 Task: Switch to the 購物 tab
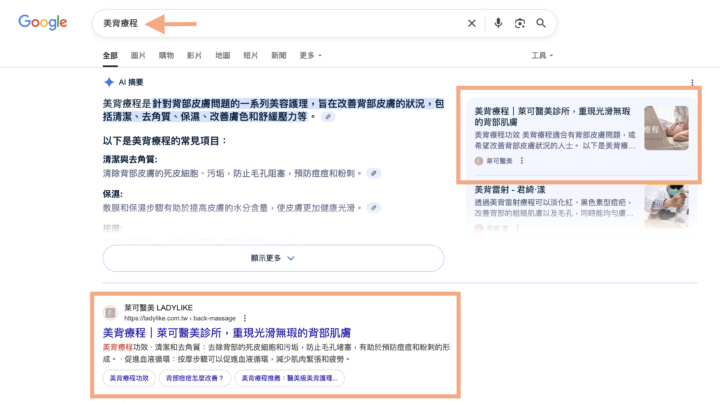pyautogui.click(x=166, y=56)
